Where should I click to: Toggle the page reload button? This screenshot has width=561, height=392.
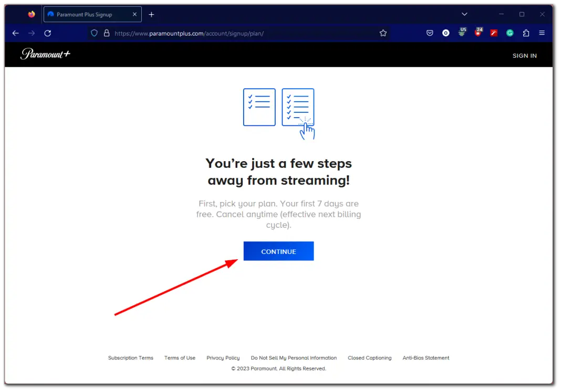47,33
